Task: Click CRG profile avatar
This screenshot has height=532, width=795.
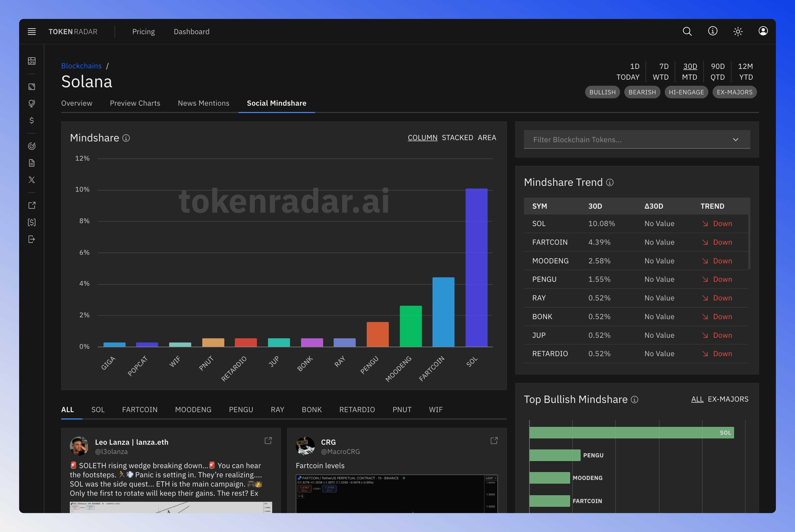Action: coord(305,446)
